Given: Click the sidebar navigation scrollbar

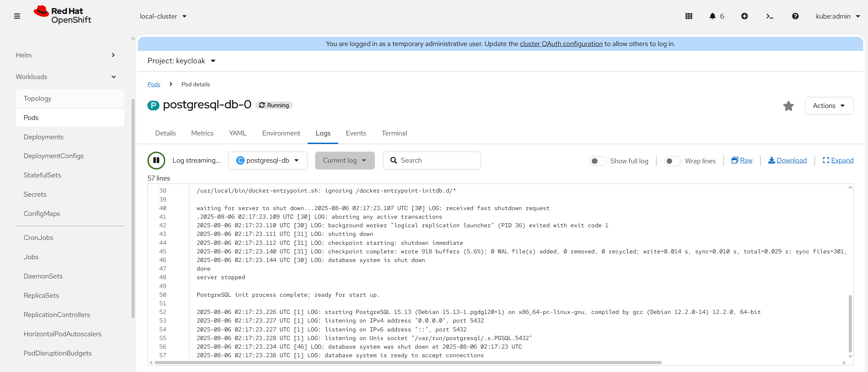Looking at the screenshot, I should 133,209.
